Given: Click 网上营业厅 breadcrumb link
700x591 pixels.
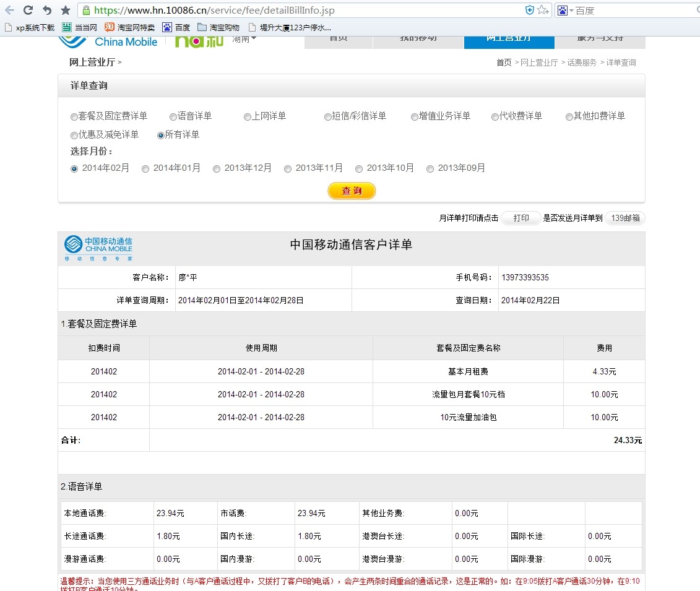Looking at the screenshot, I should click(539, 63).
